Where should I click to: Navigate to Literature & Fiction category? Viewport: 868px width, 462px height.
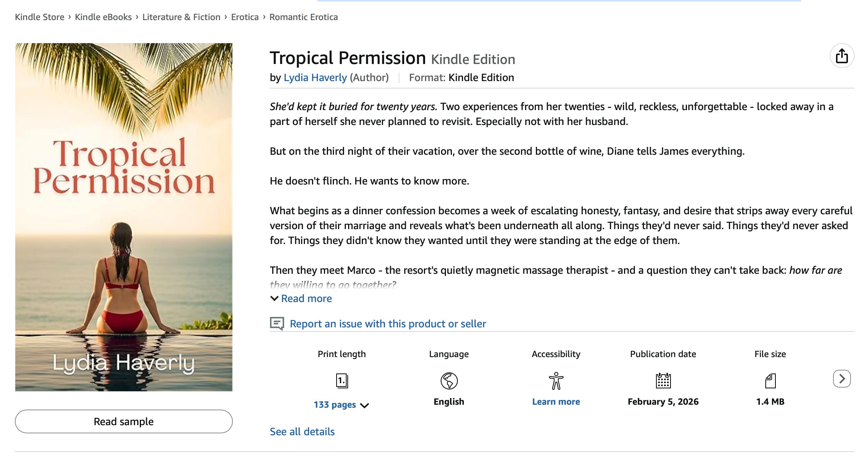click(181, 17)
